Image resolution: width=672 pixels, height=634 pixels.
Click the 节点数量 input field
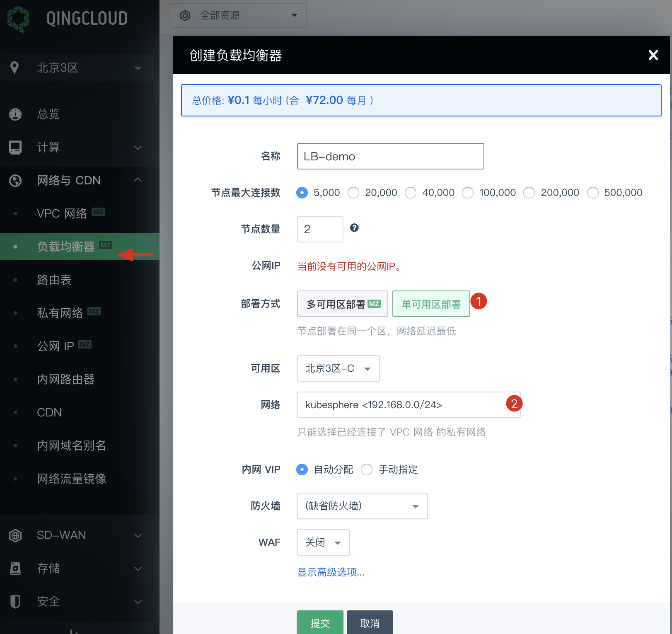coord(320,229)
